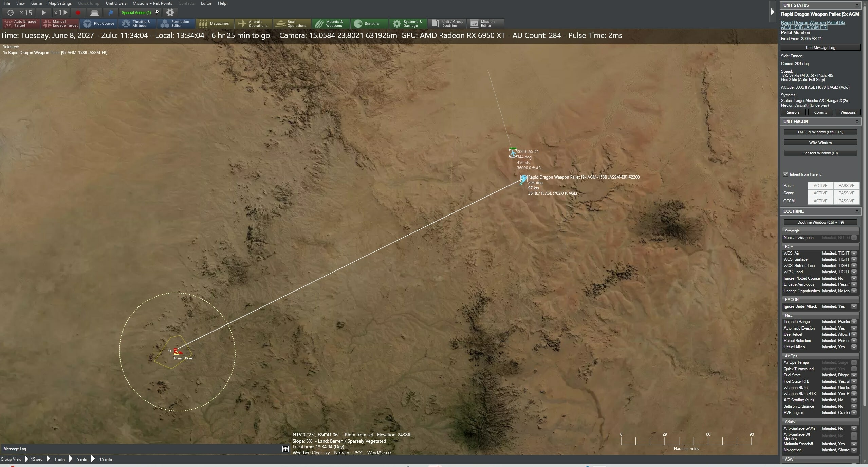The width and height of the screenshot is (868, 467).
Task: Open the Formation Editor
Action: tap(176, 24)
